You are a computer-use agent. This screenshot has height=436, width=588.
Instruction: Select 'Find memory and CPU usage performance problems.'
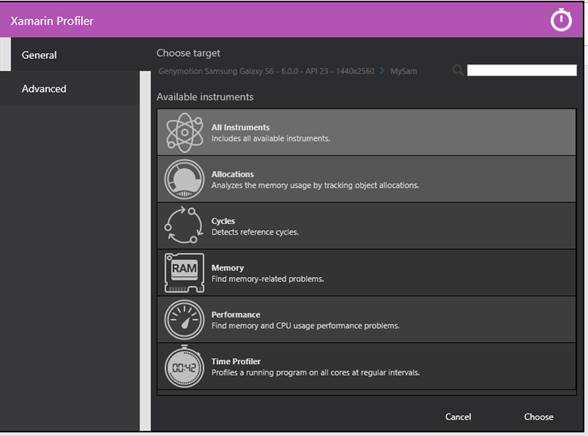[x=305, y=326]
